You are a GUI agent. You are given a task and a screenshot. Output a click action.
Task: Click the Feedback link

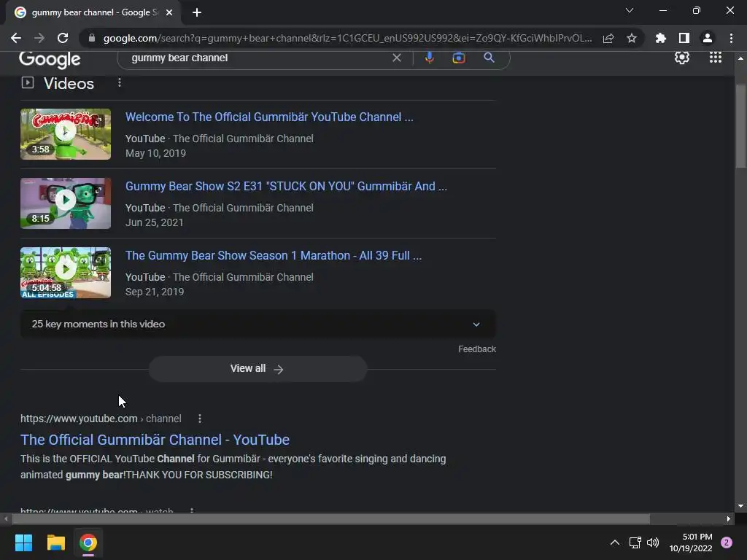pos(477,349)
